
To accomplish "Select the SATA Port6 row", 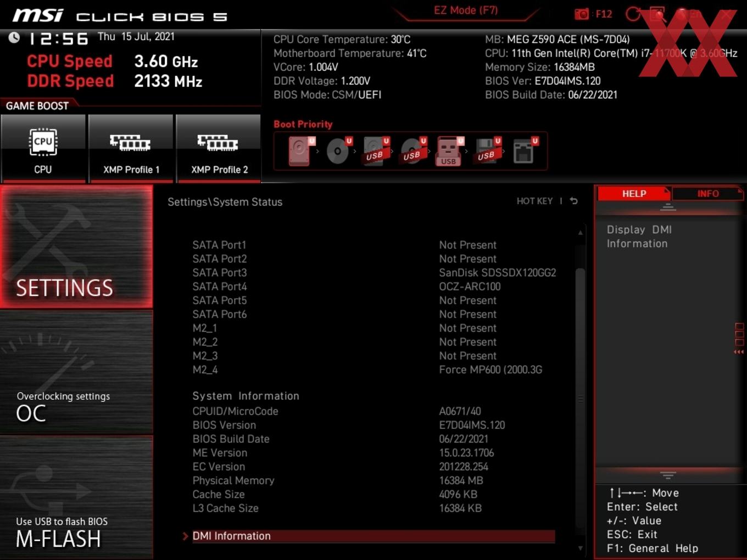I will coord(374,314).
